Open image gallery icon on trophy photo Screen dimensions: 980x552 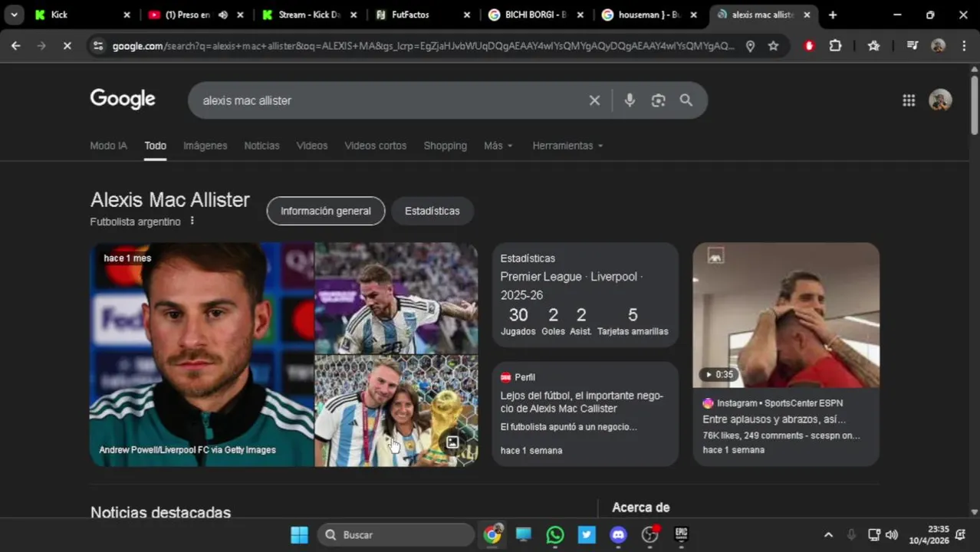point(452,442)
